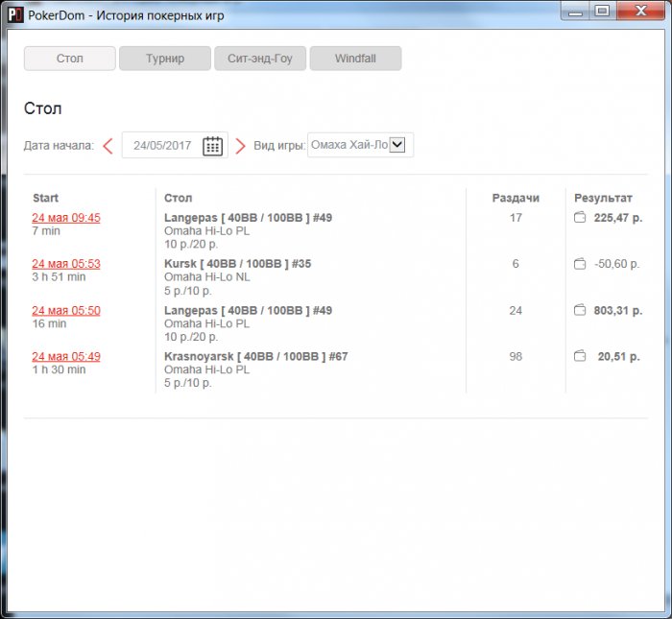Screen dimensions: 672x619
Task: Click hands count 98
Action: click(x=516, y=356)
